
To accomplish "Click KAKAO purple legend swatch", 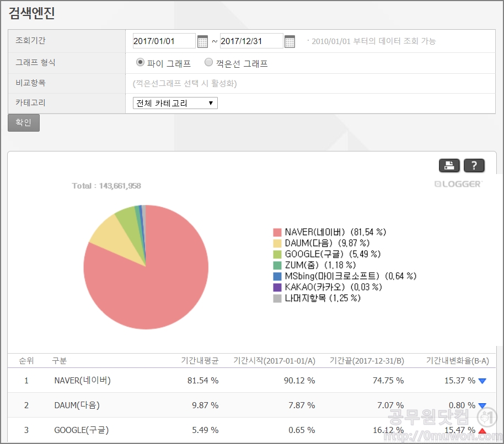I will click(277, 288).
